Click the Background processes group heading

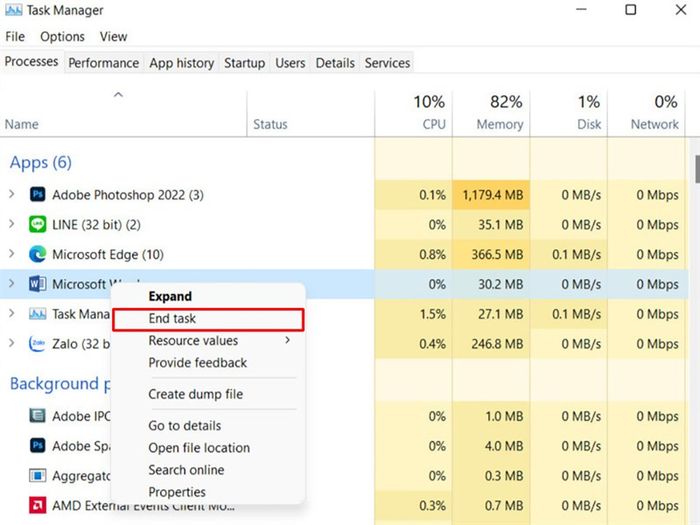[x=60, y=383]
